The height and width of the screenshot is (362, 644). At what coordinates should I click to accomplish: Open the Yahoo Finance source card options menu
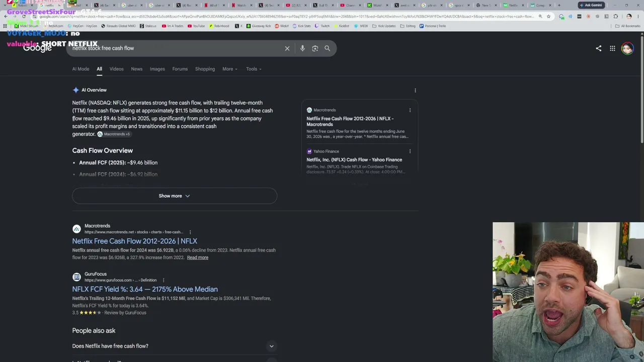(x=410, y=151)
